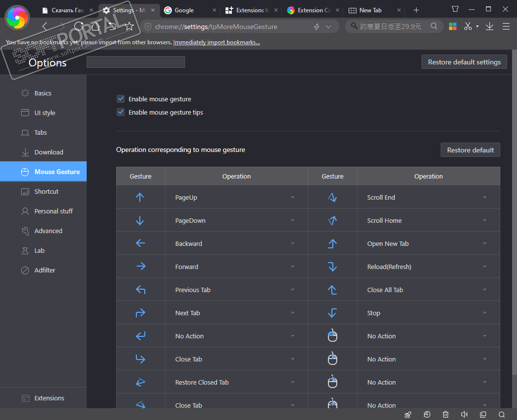Viewport: 517px width, 420px height.
Task: Open the colorful apps grid icon
Action: [452, 27]
